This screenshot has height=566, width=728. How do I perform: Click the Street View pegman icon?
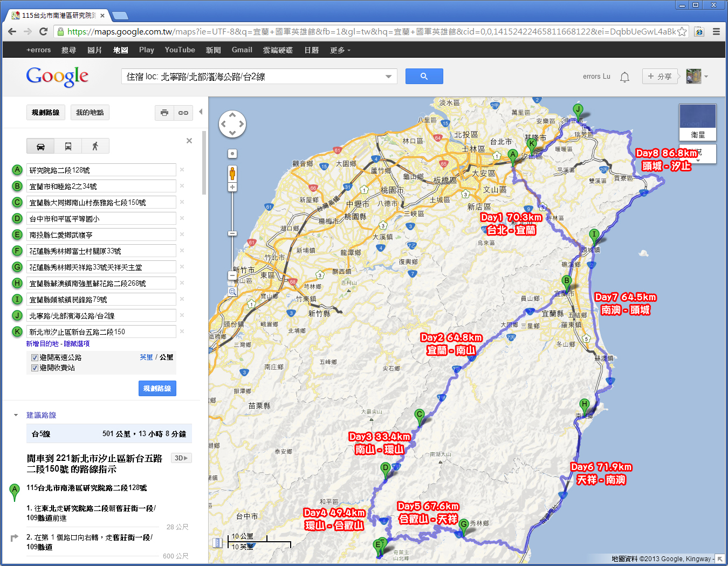point(232,174)
